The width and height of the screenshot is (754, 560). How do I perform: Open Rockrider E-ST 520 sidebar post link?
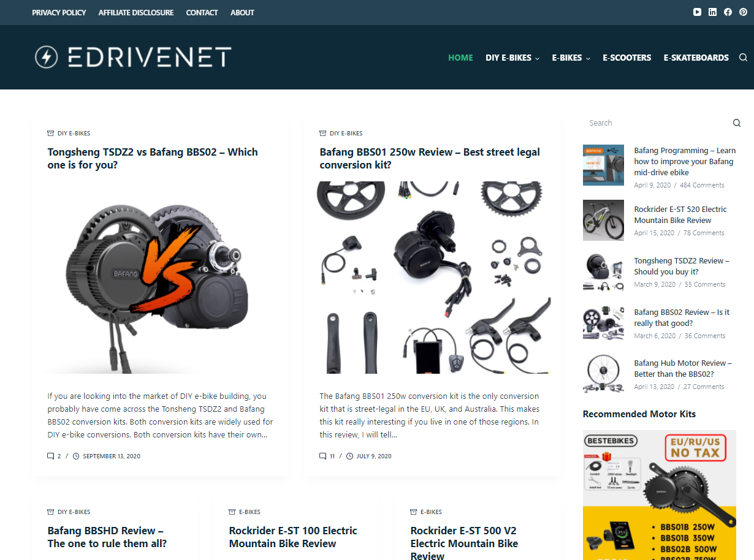[x=680, y=214]
